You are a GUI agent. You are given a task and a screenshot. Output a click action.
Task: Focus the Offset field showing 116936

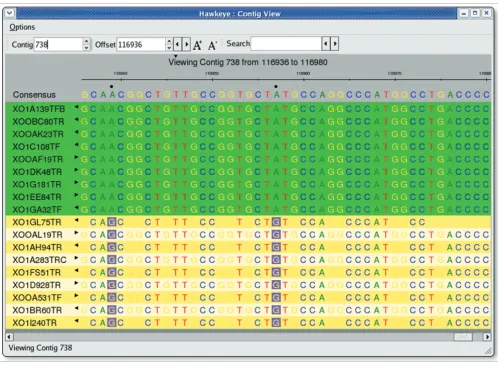[x=141, y=44]
